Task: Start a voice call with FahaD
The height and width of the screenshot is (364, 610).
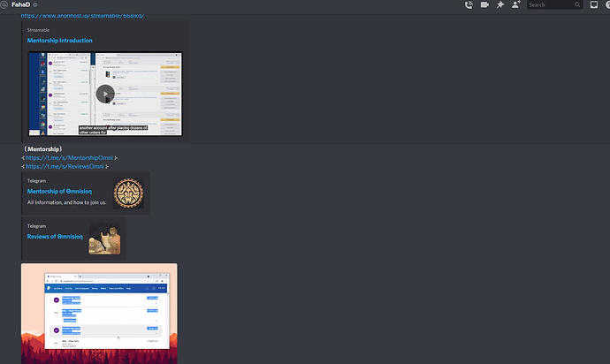Action: point(469,4)
